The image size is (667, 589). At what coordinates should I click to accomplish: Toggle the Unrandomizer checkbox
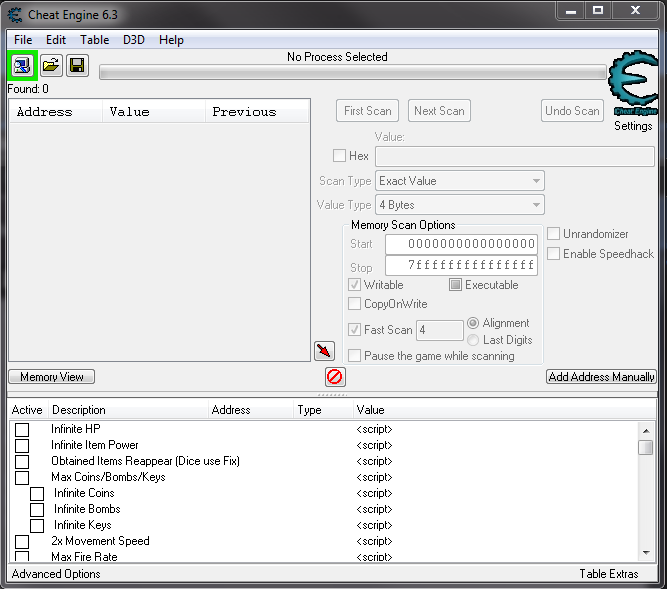tap(553, 233)
